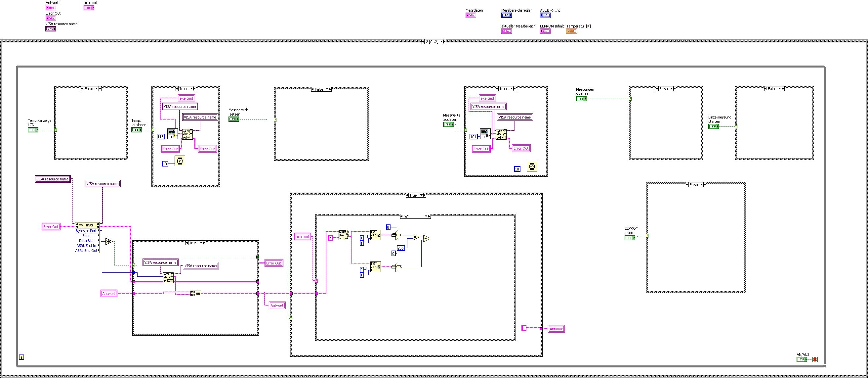Click the loop iteration terminal i
The width and height of the screenshot is (868, 378).
click(x=21, y=357)
